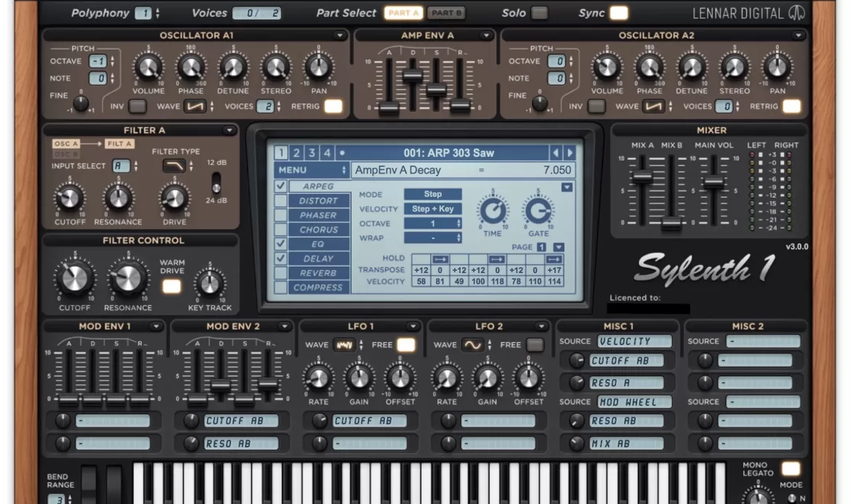850x504 pixels.
Task: Open the CHORUS effect tab
Action: point(319,229)
